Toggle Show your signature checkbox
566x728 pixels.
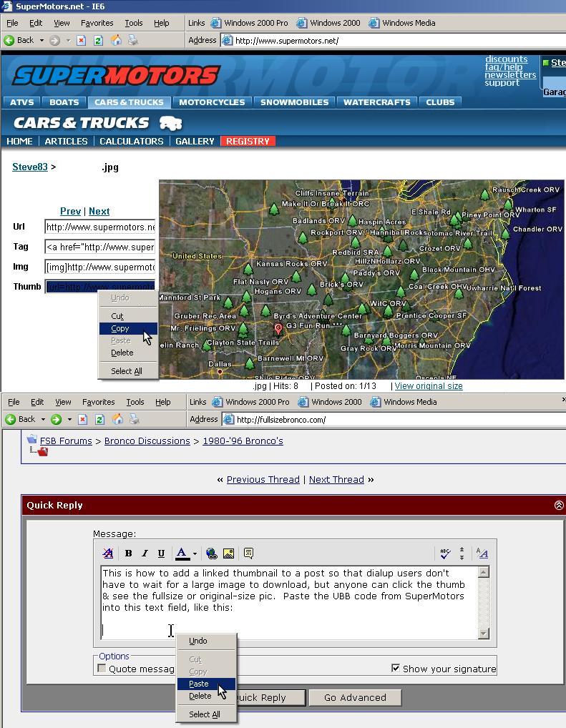(x=396, y=668)
